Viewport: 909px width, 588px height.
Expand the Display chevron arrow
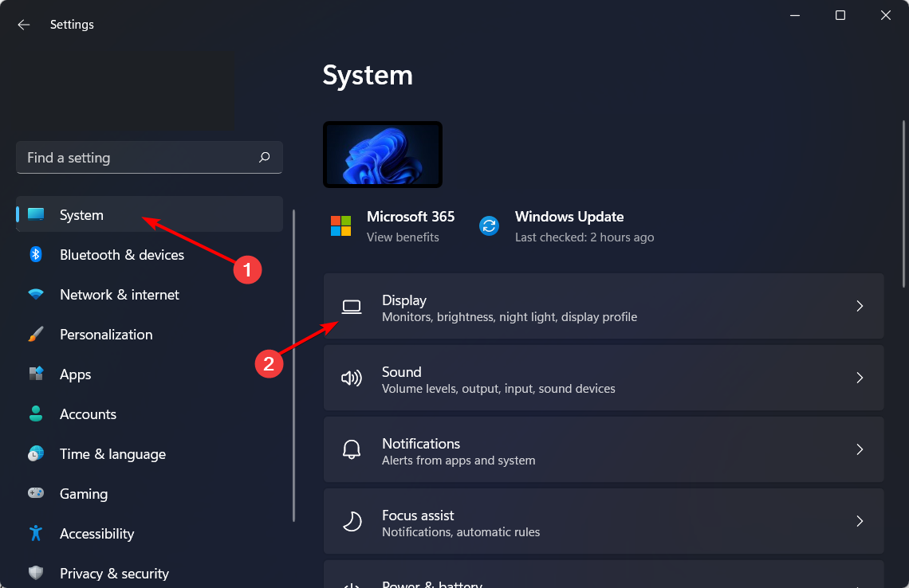coord(860,307)
